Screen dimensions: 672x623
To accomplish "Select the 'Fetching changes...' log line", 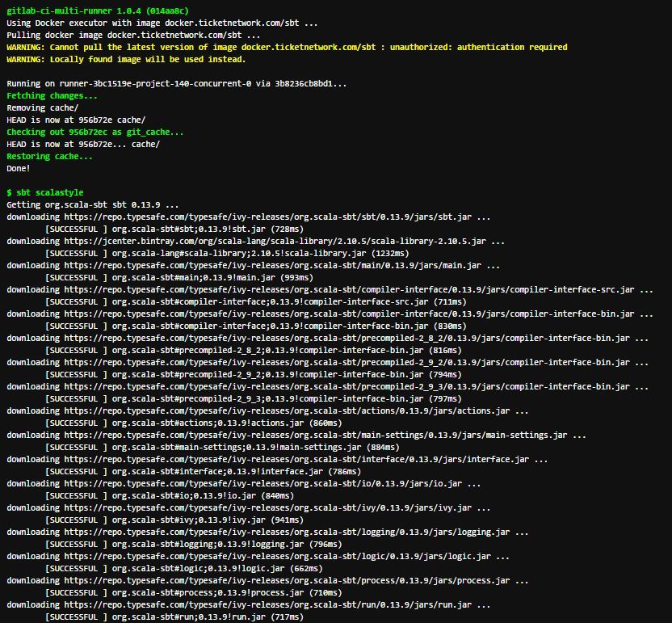I will [52, 95].
